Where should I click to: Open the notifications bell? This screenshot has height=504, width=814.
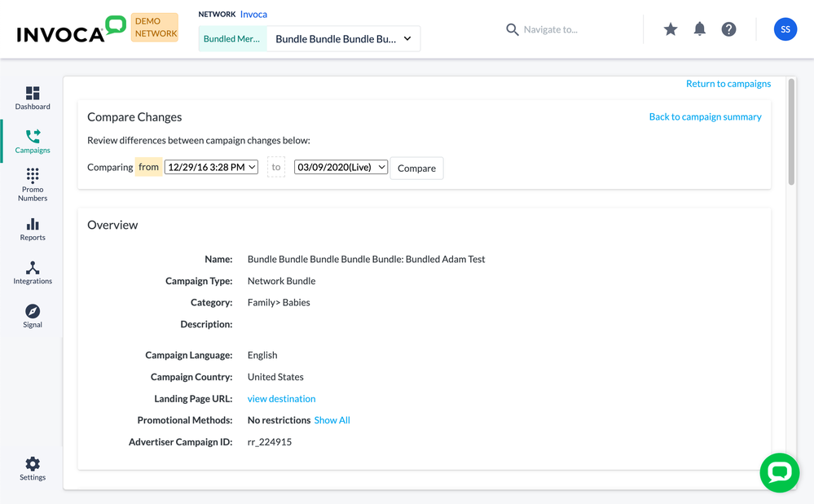pos(700,29)
